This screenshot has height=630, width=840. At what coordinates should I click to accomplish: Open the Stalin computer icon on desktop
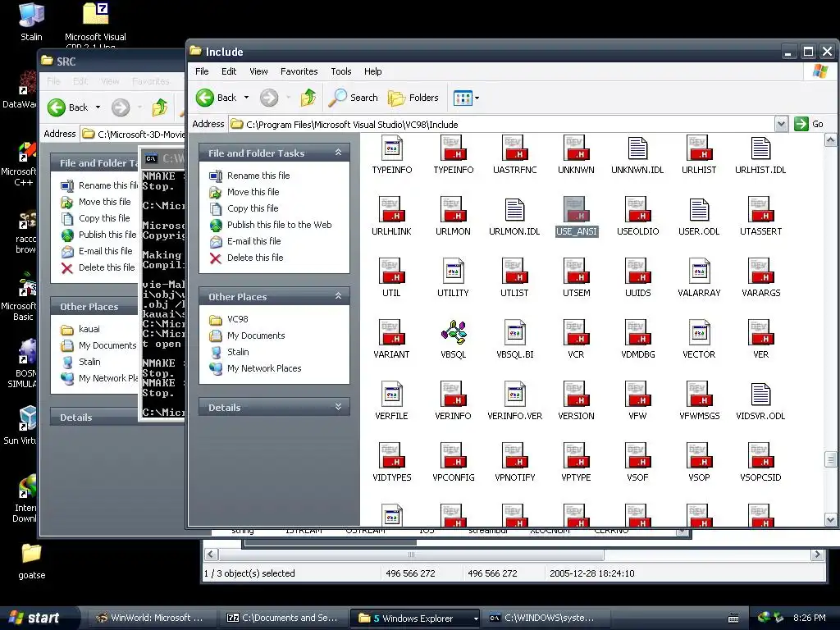coord(31,21)
